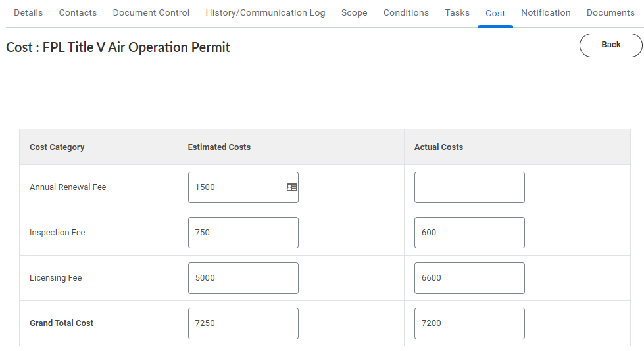Switch to the Tasks tab
Image resolution: width=644 pixels, height=351 pixels.
(x=457, y=12)
